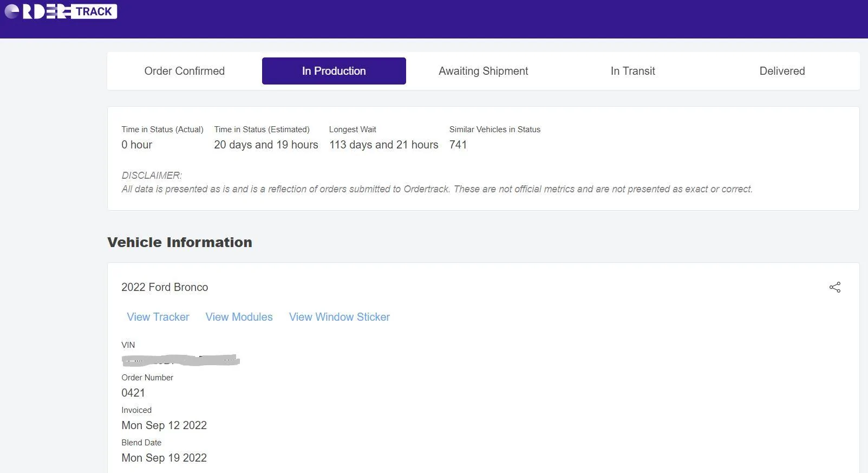Select the In Production status tab

tap(334, 71)
